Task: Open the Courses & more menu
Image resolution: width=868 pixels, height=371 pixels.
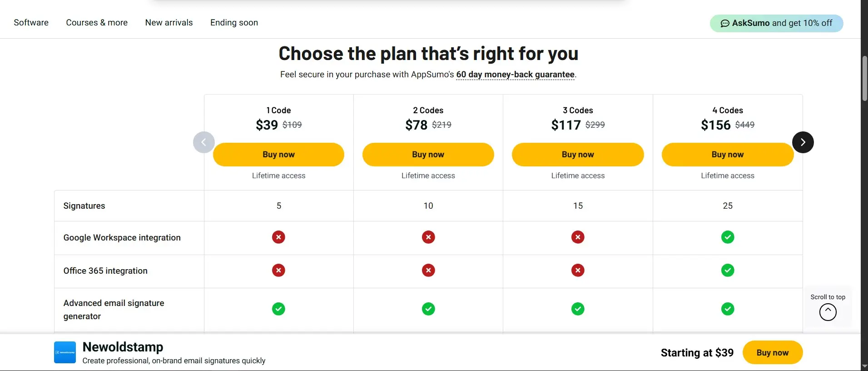Action: coord(97,23)
